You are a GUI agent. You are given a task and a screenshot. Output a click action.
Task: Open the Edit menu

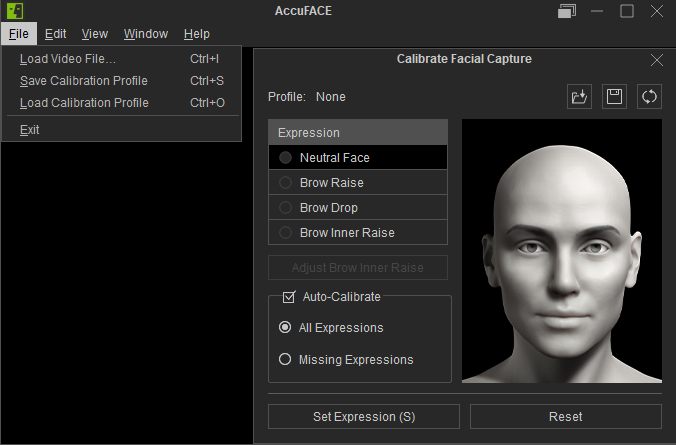pyautogui.click(x=56, y=34)
